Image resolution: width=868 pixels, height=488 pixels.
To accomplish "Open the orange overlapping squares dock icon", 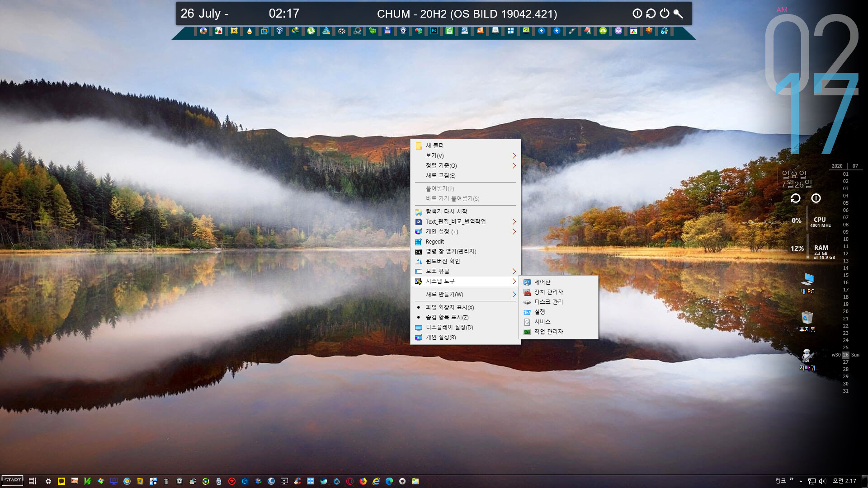I will [x=264, y=31].
